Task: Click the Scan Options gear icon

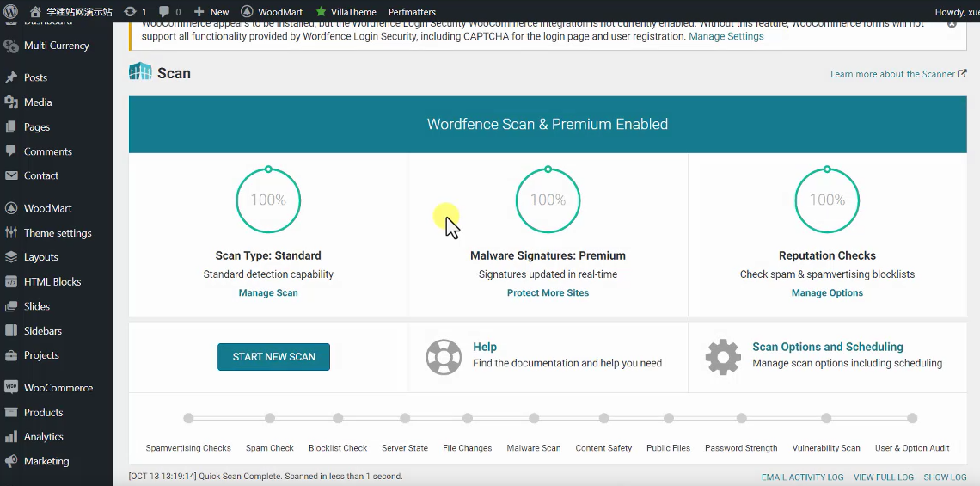Action: (723, 356)
